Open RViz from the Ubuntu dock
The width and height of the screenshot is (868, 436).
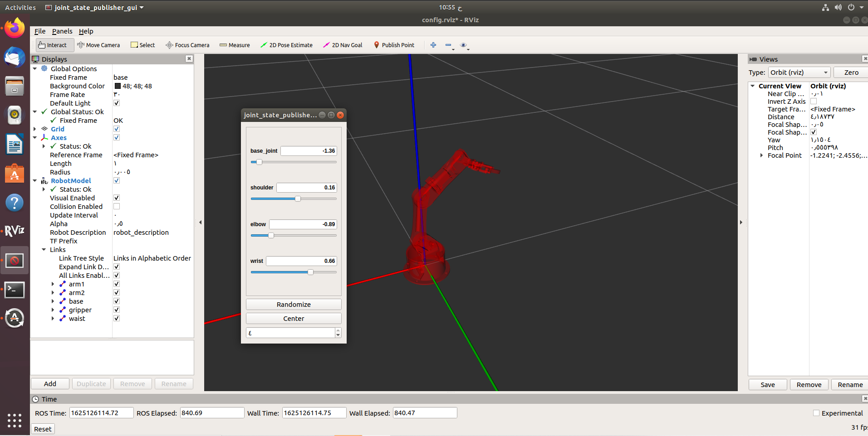pyautogui.click(x=15, y=230)
